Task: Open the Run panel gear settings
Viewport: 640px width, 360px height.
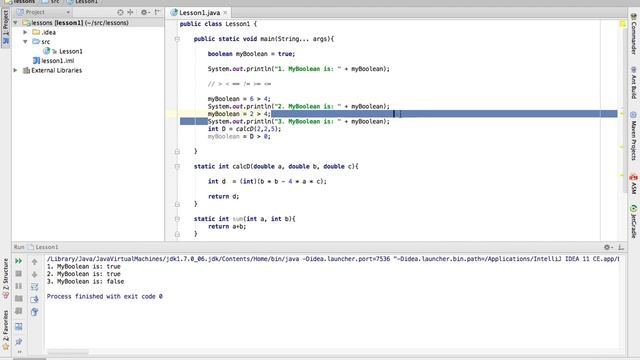Action: pyautogui.click(x=608, y=247)
